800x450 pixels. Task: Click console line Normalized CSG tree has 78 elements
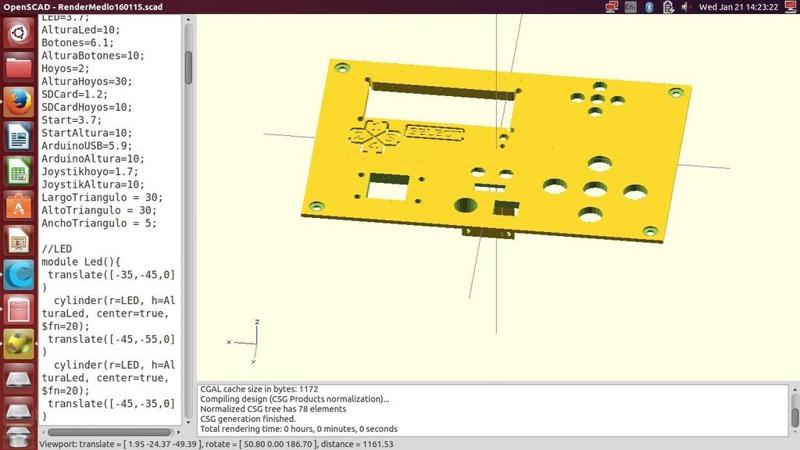click(x=273, y=409)
